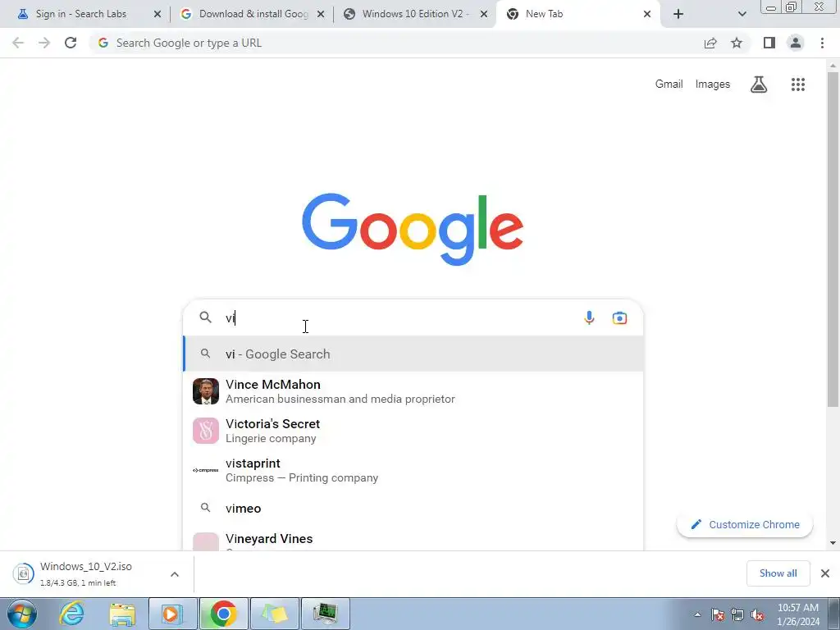Click the Vince McMahon thumbnail photo
Image resolution: width=840 pixels, height=630 pixels.
(206, 391)
